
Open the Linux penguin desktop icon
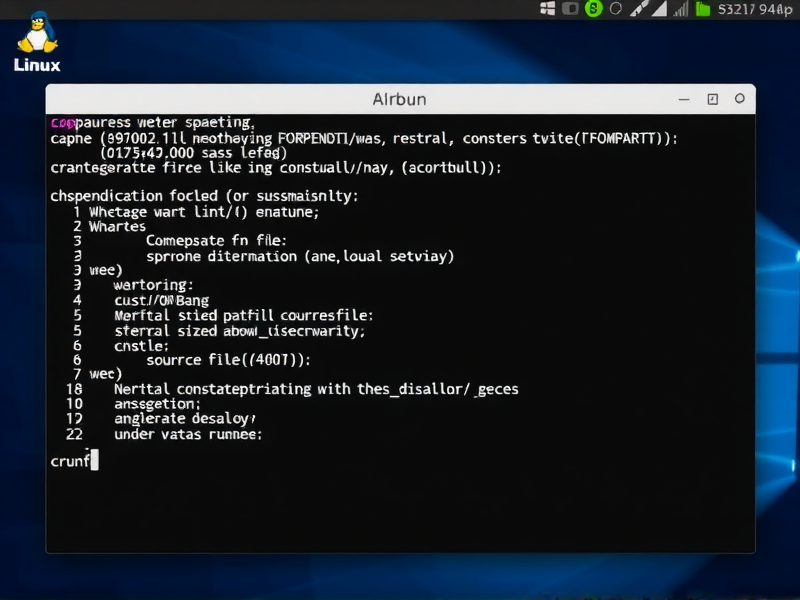[x=37, y=33]
